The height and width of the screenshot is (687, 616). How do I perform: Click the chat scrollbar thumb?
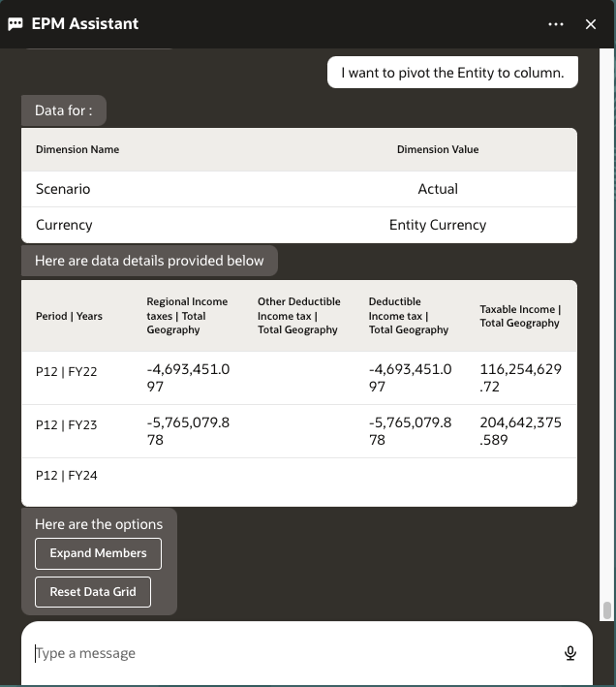click(x=607, y=609)
